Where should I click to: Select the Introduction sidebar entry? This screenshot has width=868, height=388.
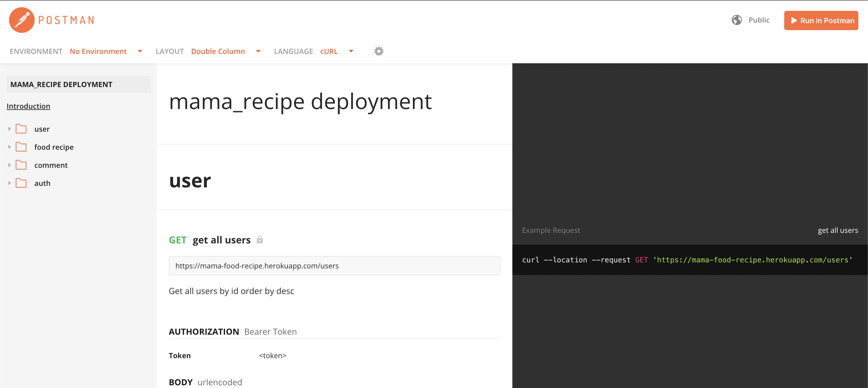28,106
